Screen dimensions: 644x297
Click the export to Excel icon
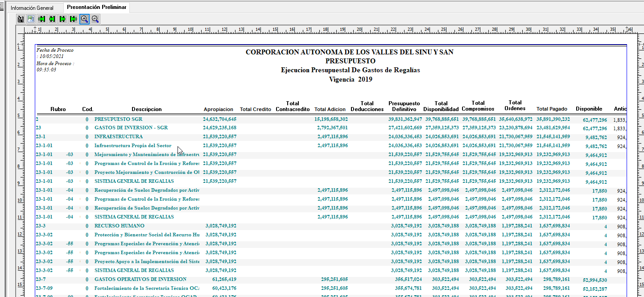coord(31,19)
